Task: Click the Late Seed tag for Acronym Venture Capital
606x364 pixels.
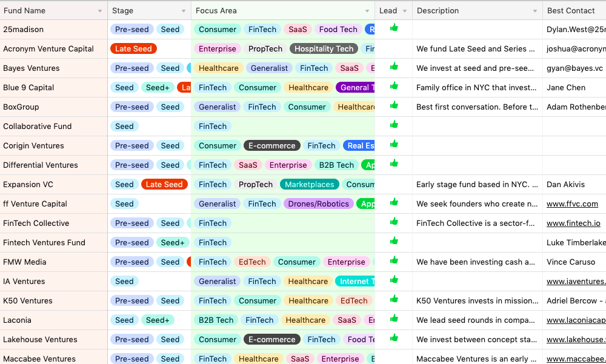Action: tap(133, 48)
